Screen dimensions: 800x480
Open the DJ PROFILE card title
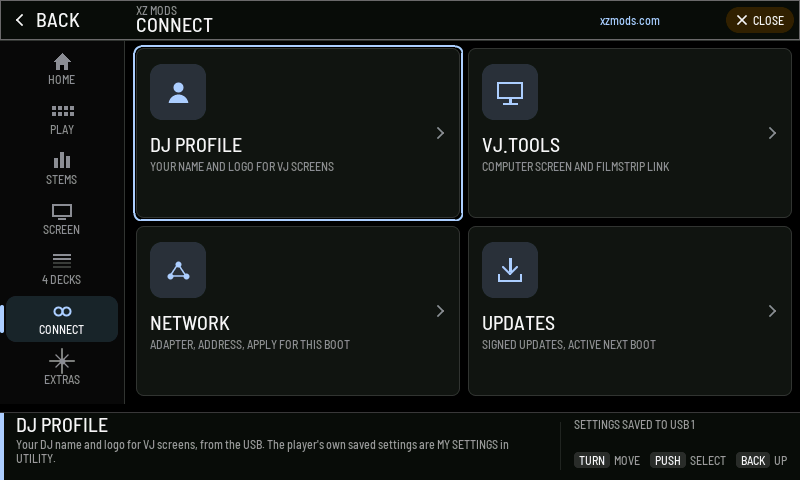click(x=196, y=145)
